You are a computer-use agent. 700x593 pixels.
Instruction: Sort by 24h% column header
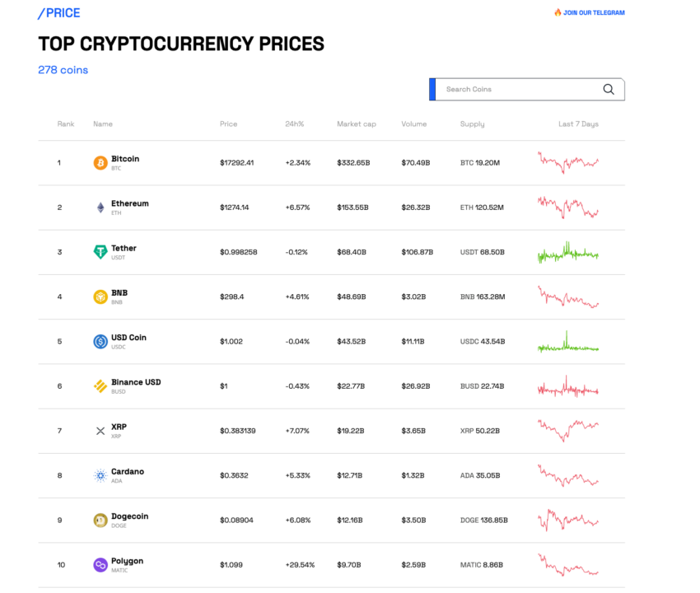tap(295, 124)
